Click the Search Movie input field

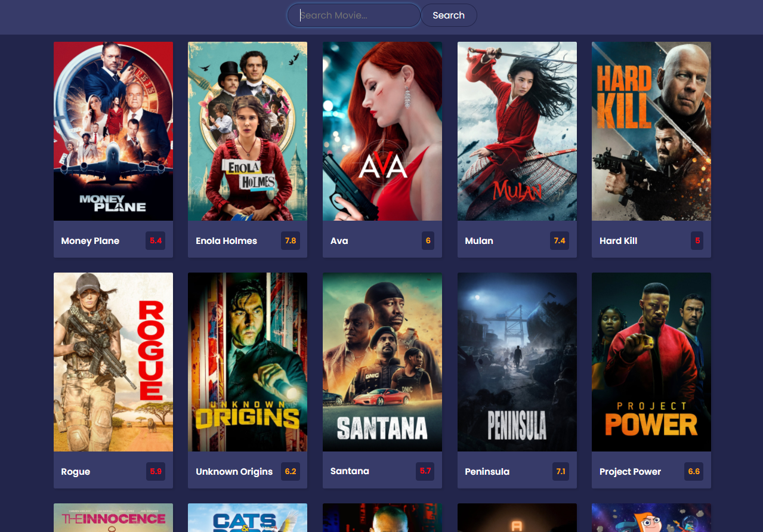coord(354,16)
